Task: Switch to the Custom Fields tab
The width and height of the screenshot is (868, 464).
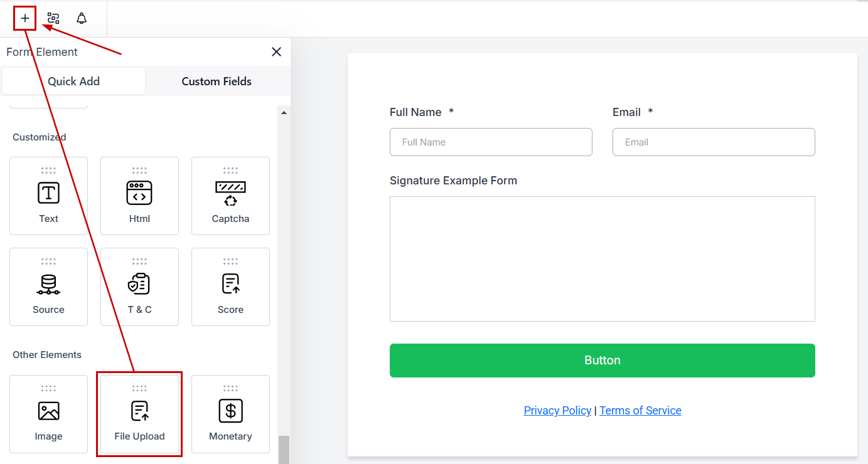Action: (217, 82)
